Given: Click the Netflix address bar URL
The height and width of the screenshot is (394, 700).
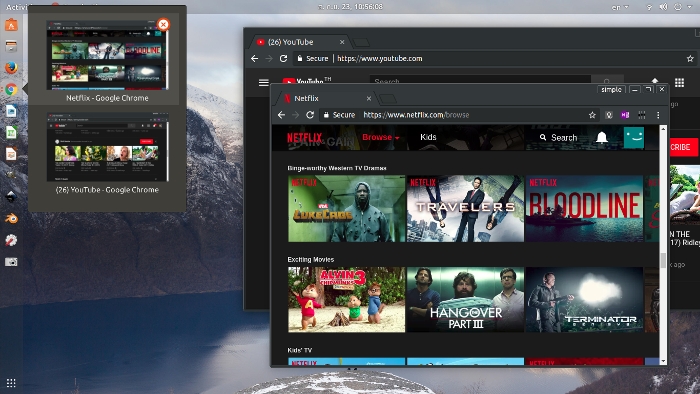Looking at the screenshot, I should tap(416, 115).
